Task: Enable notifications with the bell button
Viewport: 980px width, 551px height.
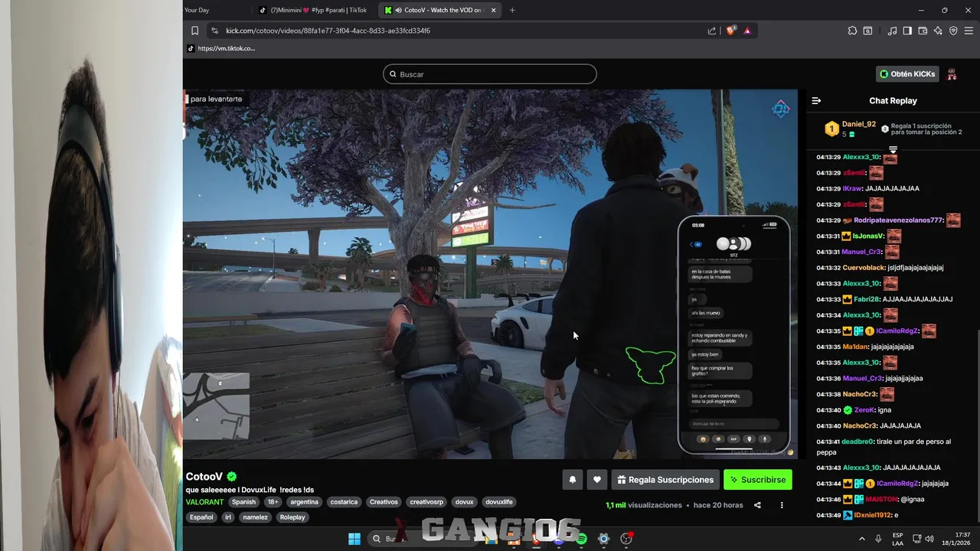Action: [572, 480]
